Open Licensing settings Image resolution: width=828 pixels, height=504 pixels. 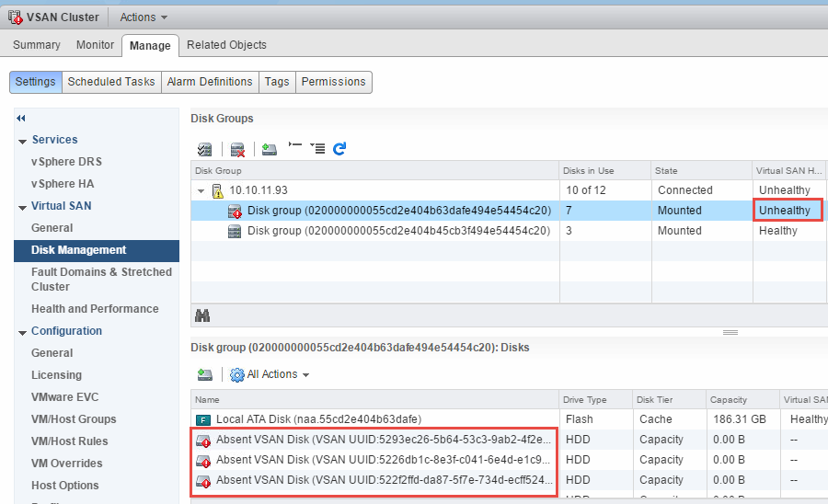56,375
